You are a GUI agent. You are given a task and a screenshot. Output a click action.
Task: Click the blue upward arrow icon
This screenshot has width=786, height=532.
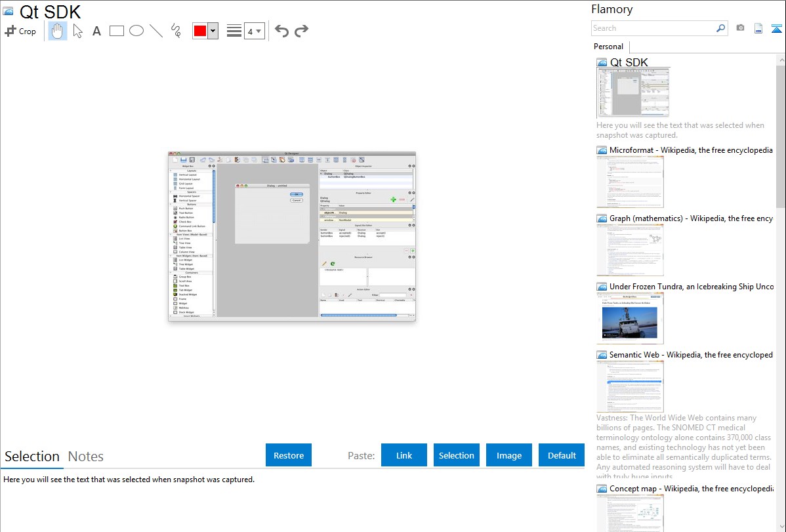click(776, 29)
